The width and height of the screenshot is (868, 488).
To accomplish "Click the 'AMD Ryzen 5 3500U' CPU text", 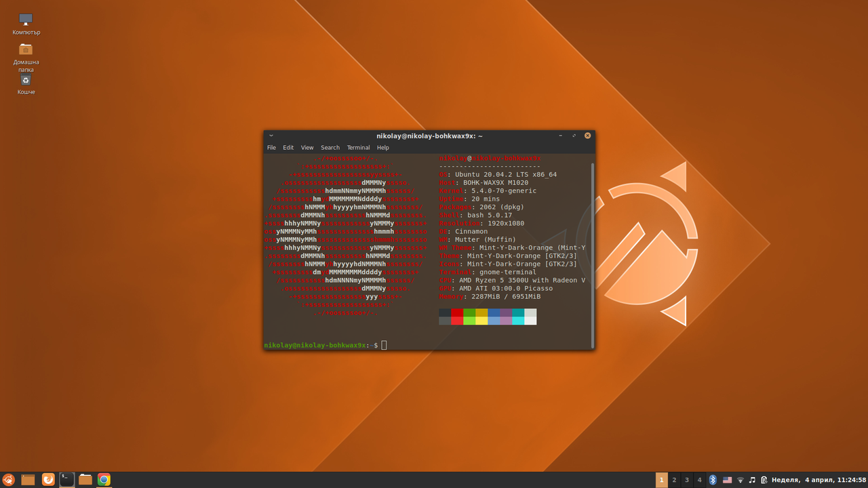I will point(494,280).
